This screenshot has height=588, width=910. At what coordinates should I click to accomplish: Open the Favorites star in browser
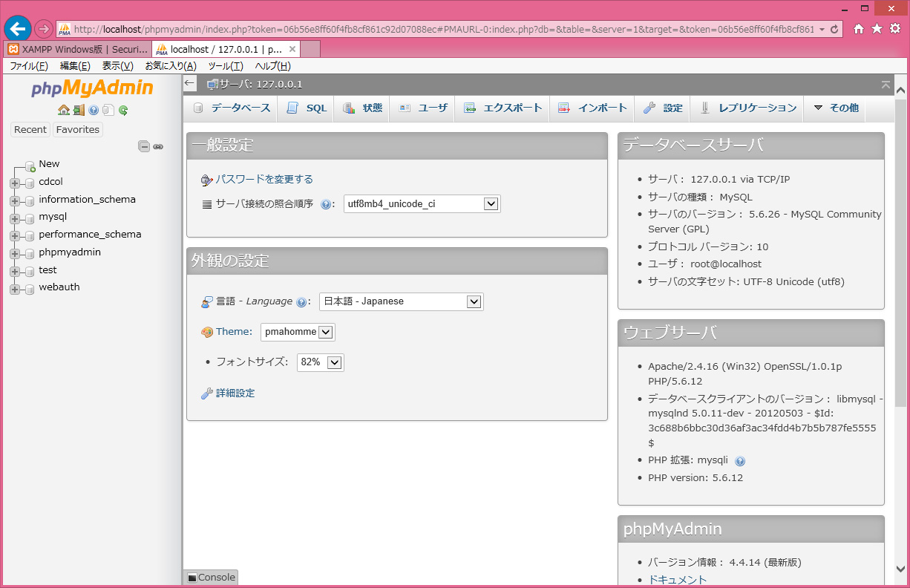[x=877, y=29]
